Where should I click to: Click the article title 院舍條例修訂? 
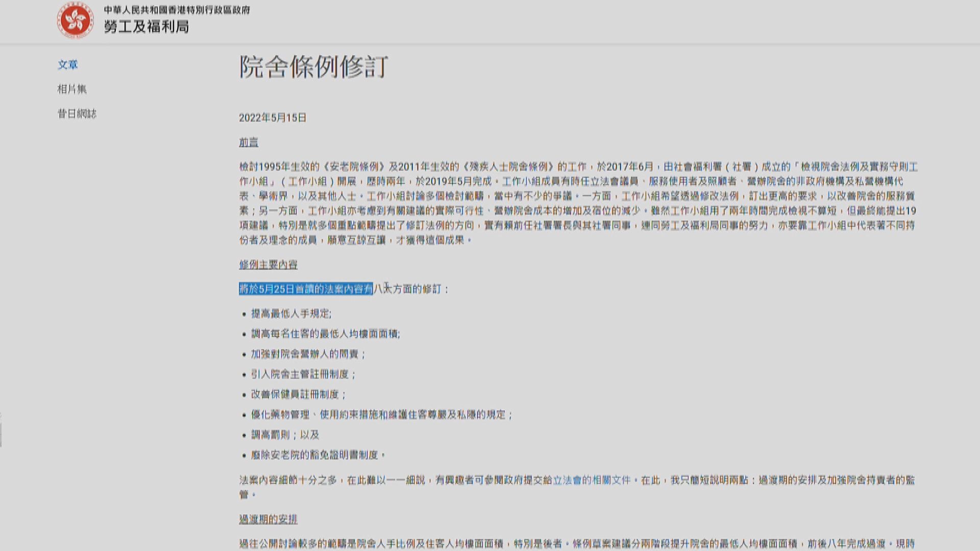click(314, 66)
